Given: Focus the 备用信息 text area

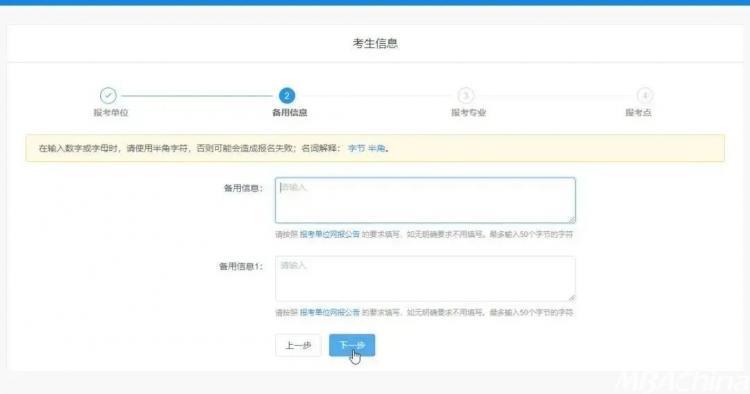Looking at the screenshot, I should (425, 200).
